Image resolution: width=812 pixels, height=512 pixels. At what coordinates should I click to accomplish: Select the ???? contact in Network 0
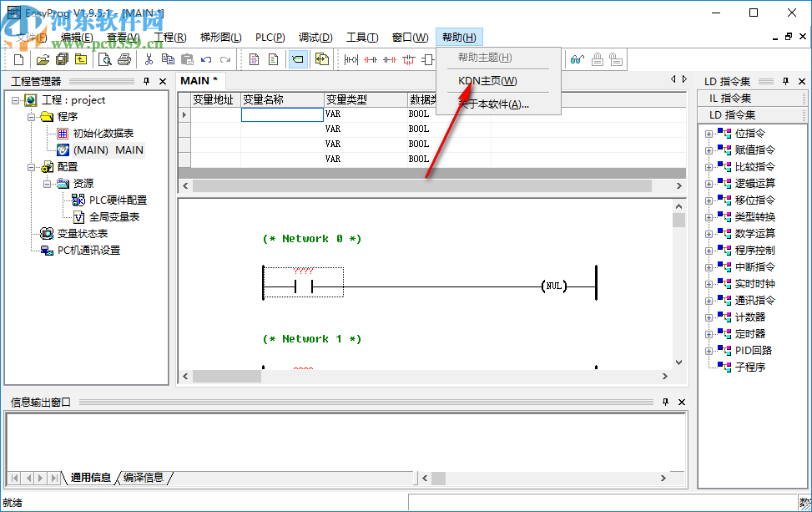coord(304,282)
